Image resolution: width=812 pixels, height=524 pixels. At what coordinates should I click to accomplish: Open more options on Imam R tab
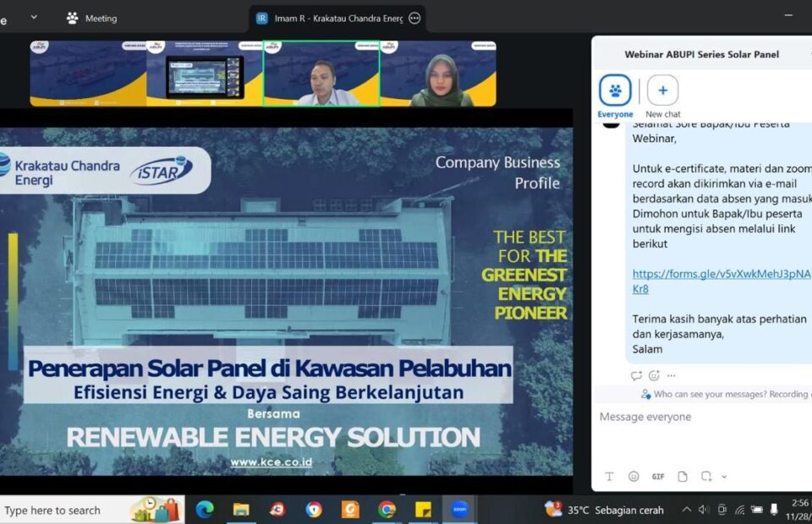click(x=414, y=19)
